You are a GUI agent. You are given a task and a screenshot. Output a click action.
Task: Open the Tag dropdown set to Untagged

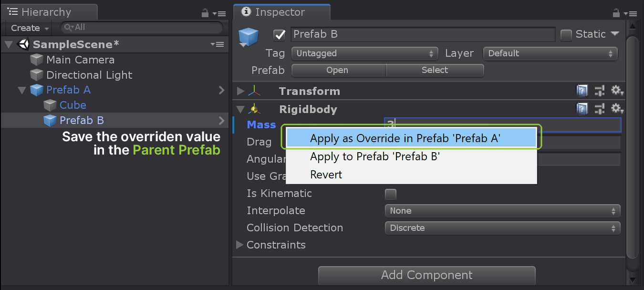[x=364, y=53]
